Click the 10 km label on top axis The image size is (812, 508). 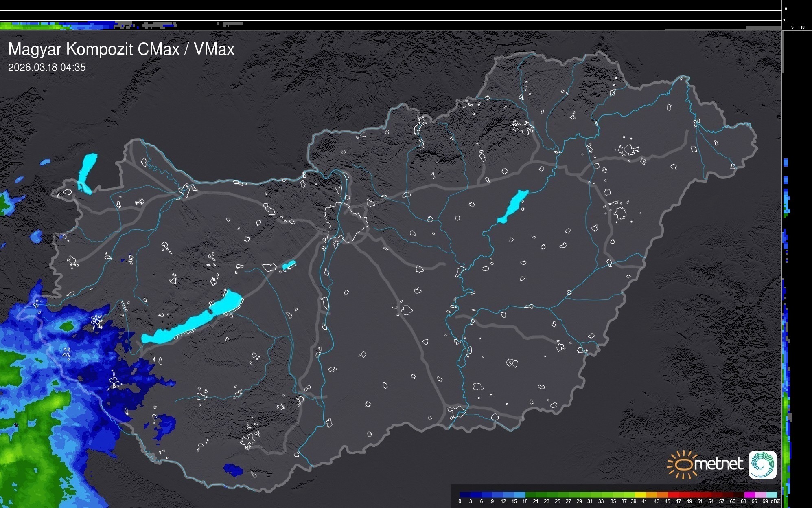click(785, 9)
